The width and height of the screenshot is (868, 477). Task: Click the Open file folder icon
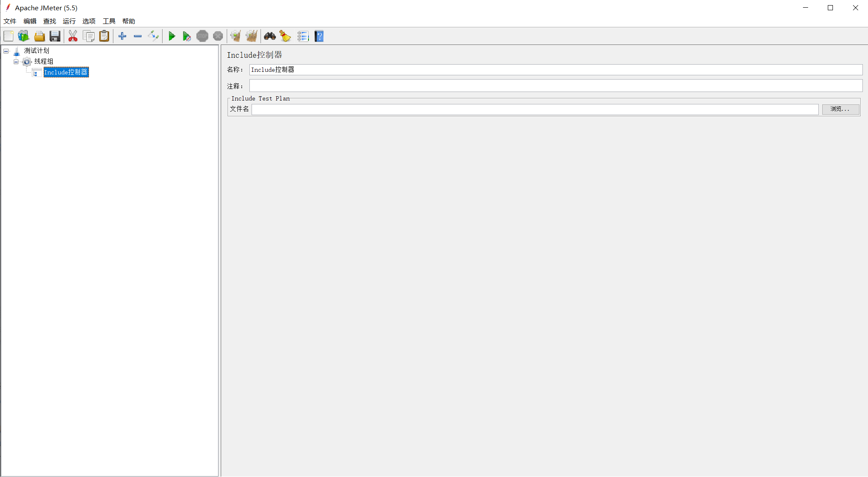pos(39,36)
